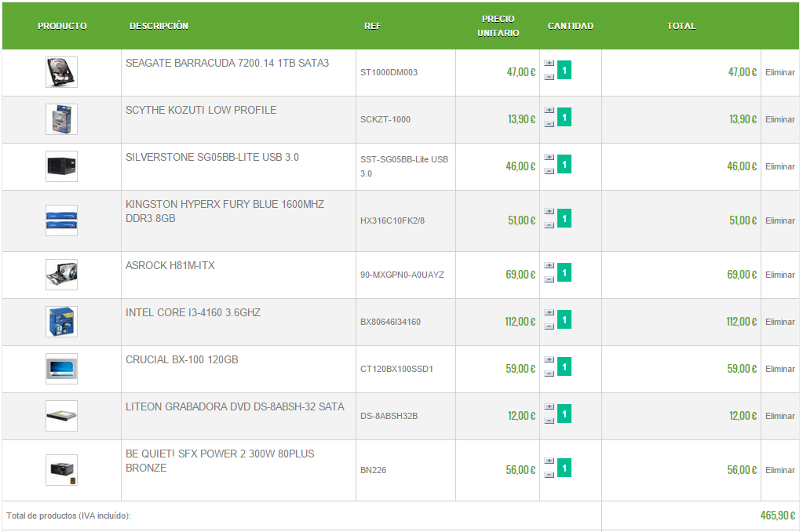This screenshot has width=803, height=532.
Task: Select reference BN226 text
Action: [374, 471]
